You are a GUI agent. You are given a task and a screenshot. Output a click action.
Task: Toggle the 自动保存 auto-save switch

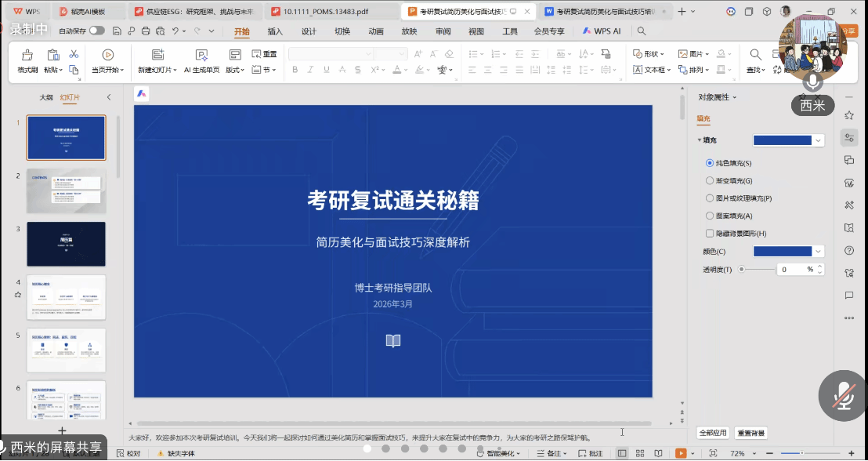[x=96, y=31]
